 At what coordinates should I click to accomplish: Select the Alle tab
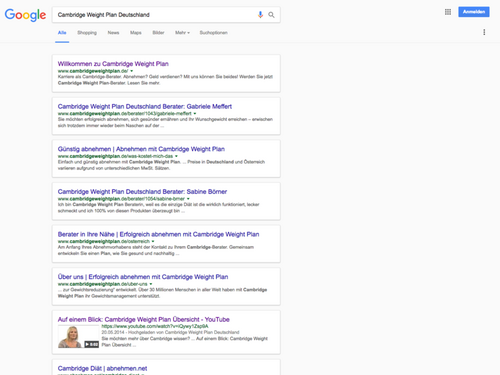pos(62,33)
